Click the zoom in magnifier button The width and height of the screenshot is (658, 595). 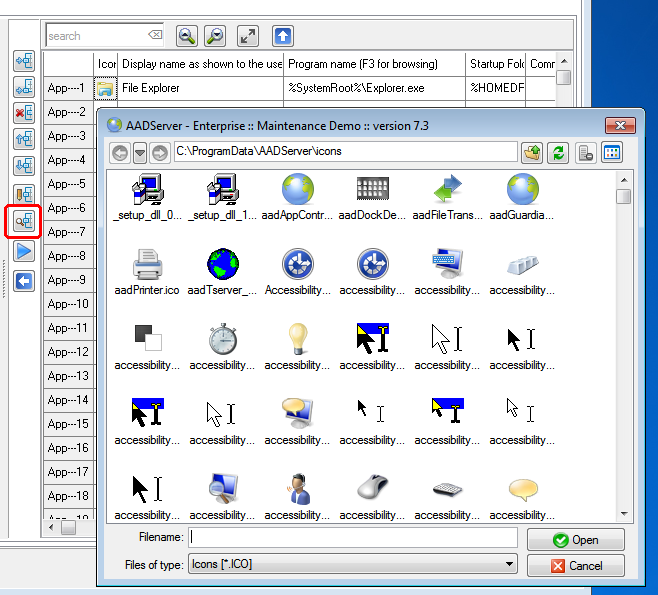[x=187, y=36]
